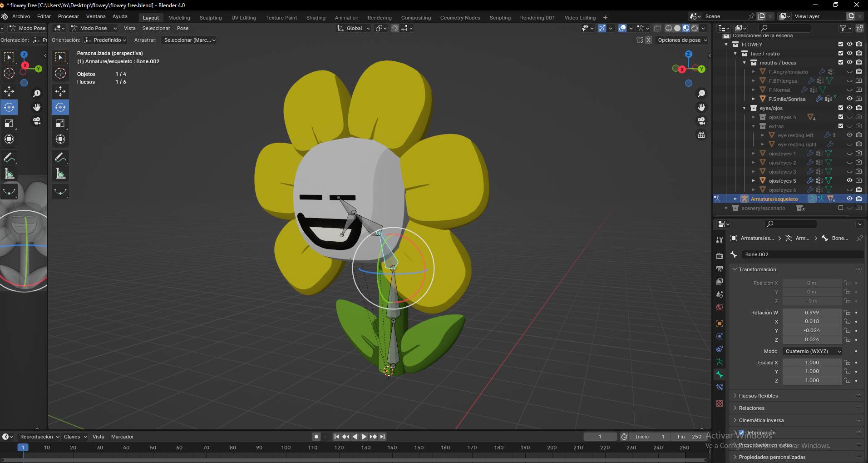Switch to the Shading workspace tab
This screenshot has width=868, height=463.
316,18
